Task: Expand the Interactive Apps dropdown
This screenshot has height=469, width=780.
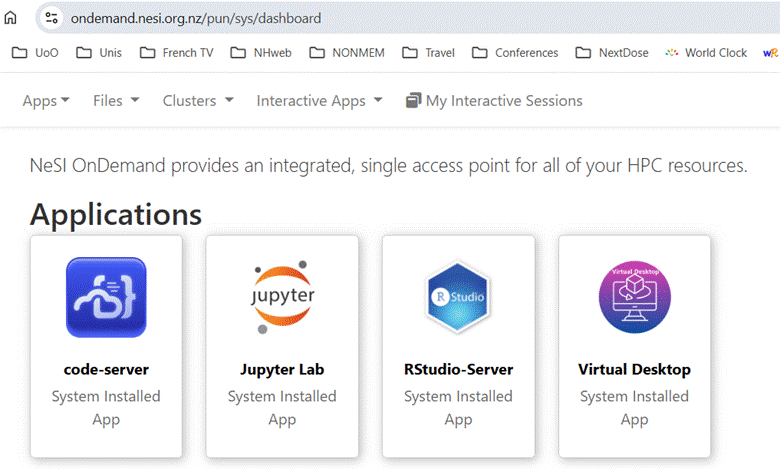Action: [319, 101]
